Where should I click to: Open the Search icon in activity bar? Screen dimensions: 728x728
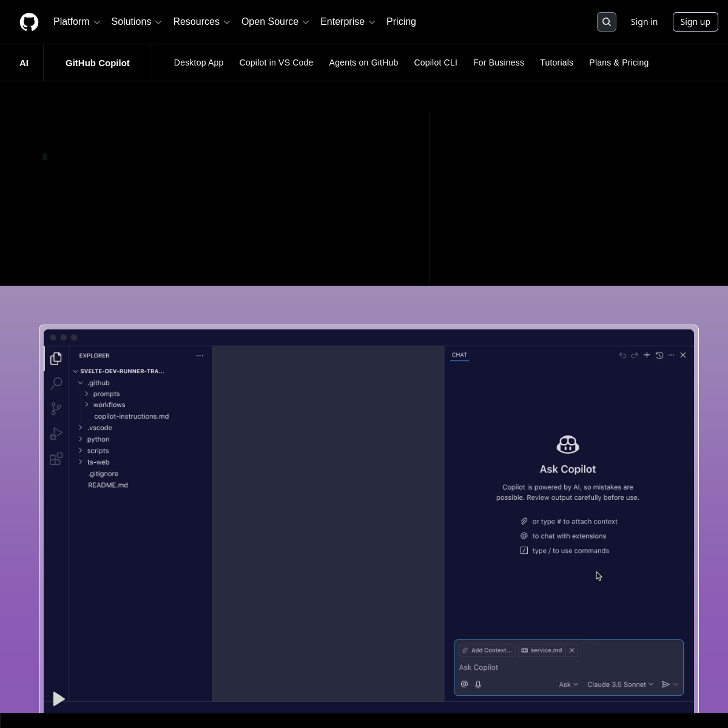(x=56, y=383)
